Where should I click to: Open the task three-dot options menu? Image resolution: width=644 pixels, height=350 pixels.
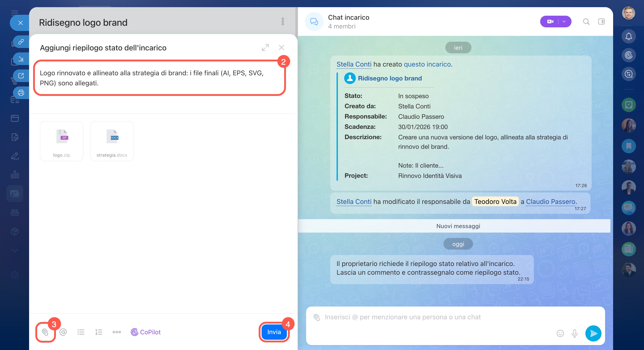click(x=283, y=22)
